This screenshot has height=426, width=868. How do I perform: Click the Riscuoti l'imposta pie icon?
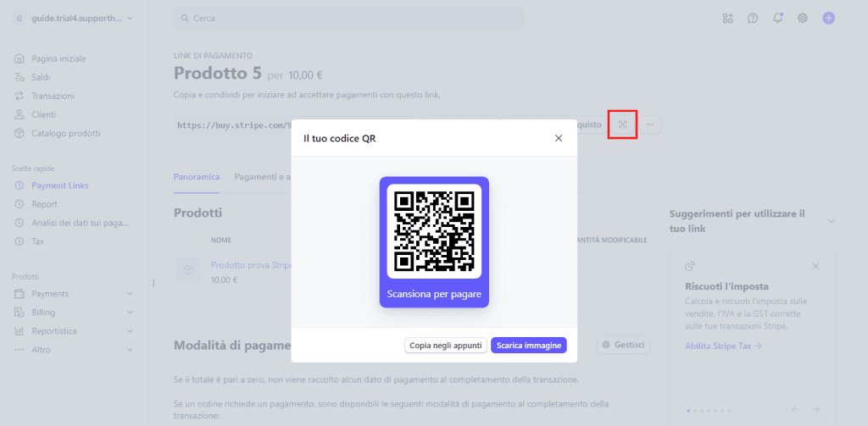click(x=690, y=266)
